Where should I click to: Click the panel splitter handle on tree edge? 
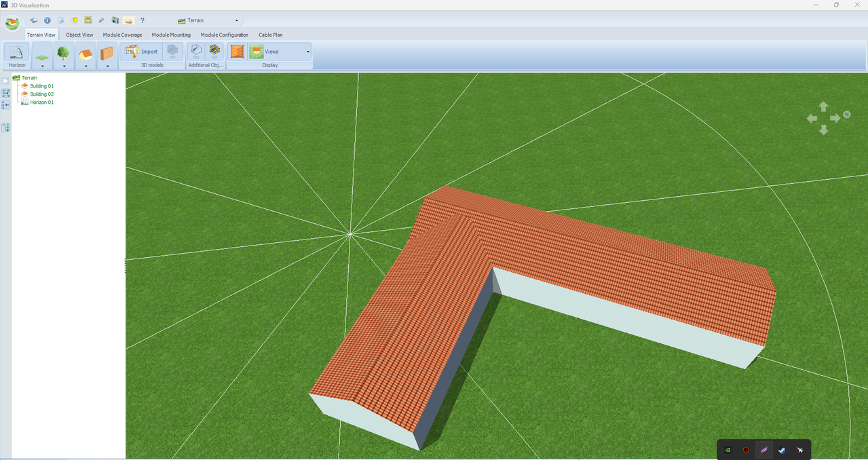(x=126, y=265)
